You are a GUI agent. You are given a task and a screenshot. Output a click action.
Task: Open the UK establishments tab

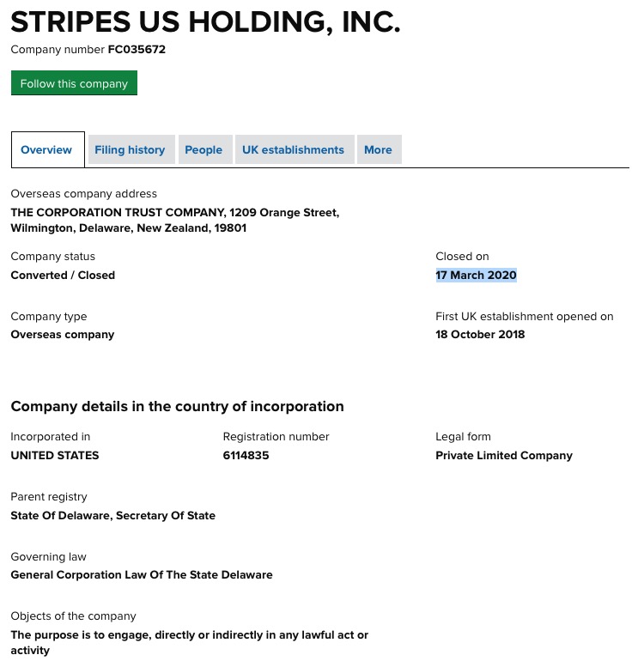coord(293,149)
